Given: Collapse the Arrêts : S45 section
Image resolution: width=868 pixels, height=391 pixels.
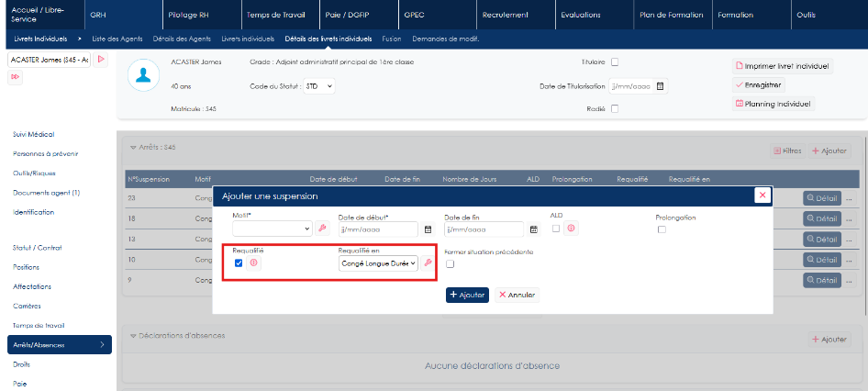Looking at the screenshot, I should (x=133, y=148).
